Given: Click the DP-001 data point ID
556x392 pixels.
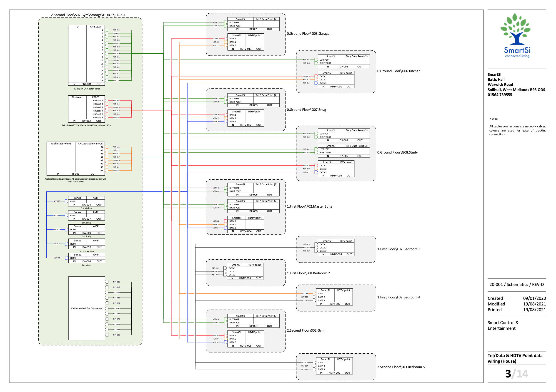Looking at the screenshot, I should (253, 29).
